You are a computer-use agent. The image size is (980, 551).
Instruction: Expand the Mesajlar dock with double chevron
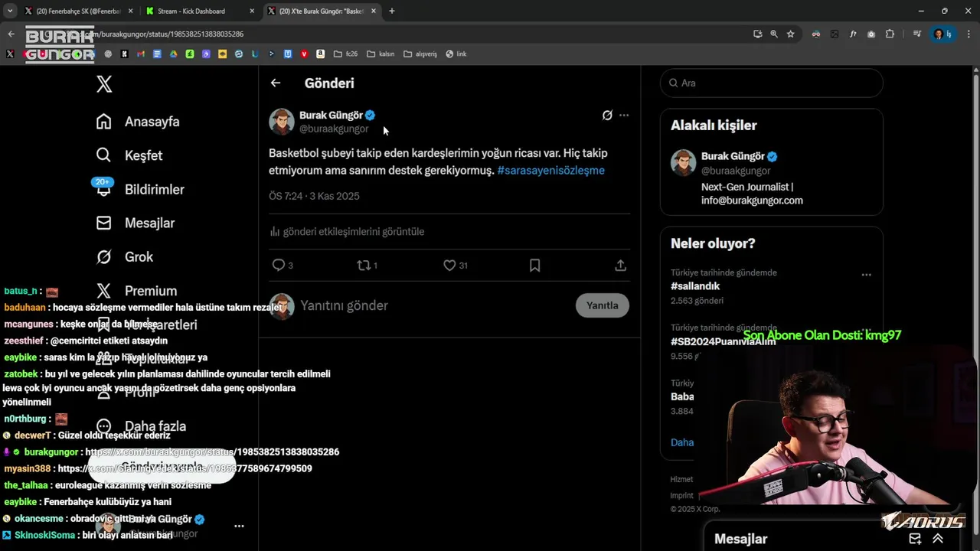coord(938,539)
